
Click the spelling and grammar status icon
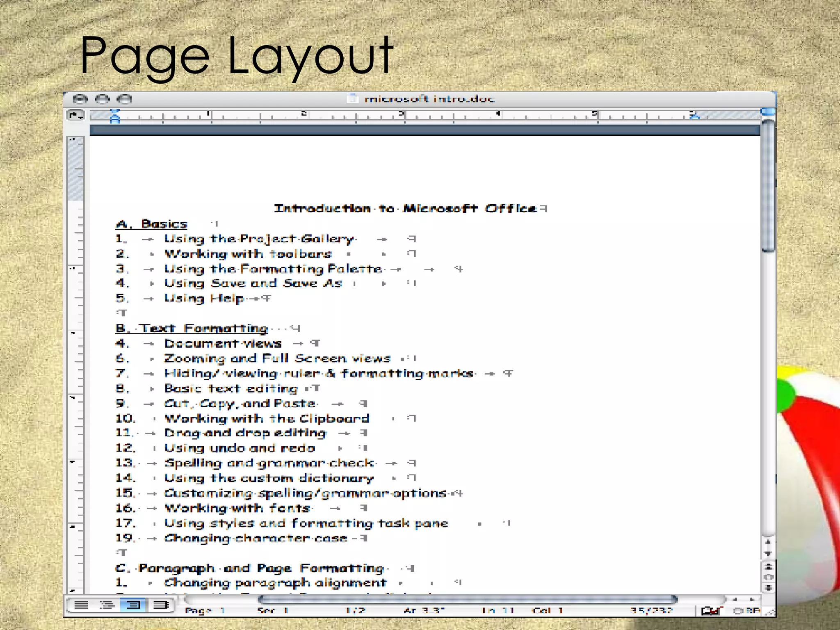pos(710,611)
